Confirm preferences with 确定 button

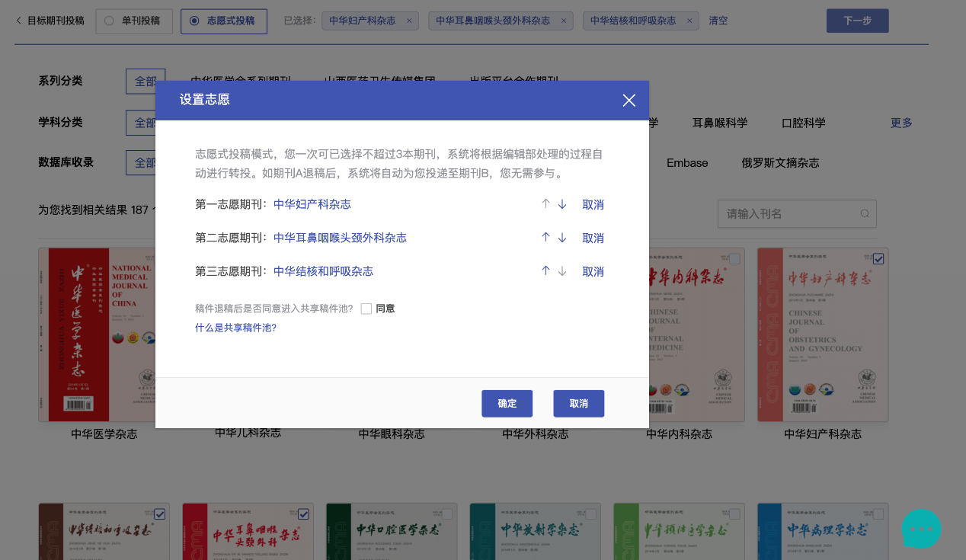507,404
